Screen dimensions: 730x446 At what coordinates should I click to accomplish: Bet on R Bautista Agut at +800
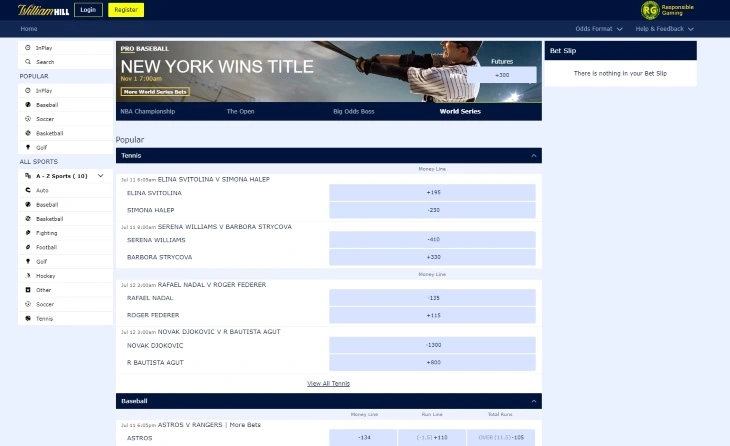433,362
